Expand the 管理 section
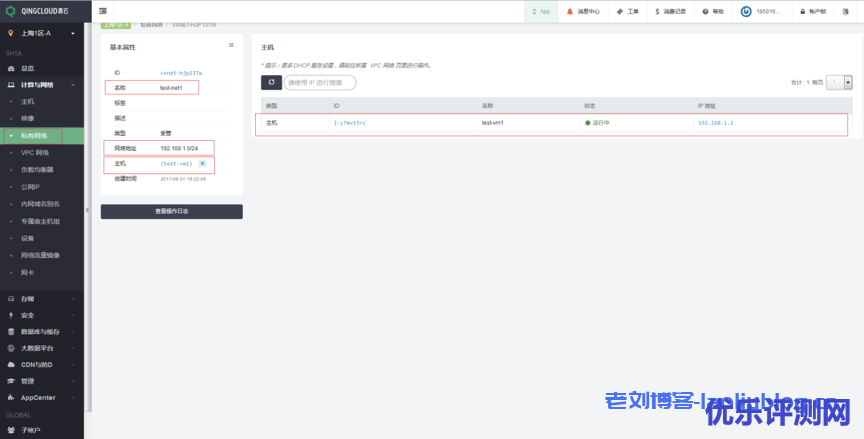The height and width of the screenshot is (439, 864). 42,381
